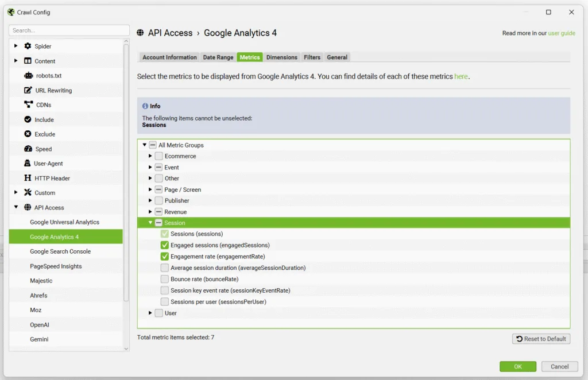Expand the Ecommerce metric group
This screenshot has height=380, width=588.
tap(150, 156)
